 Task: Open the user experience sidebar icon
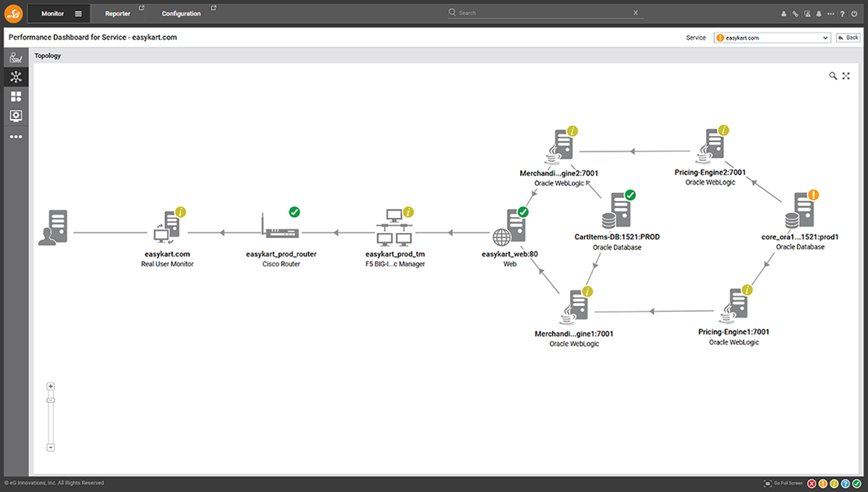tap(15, 58)
